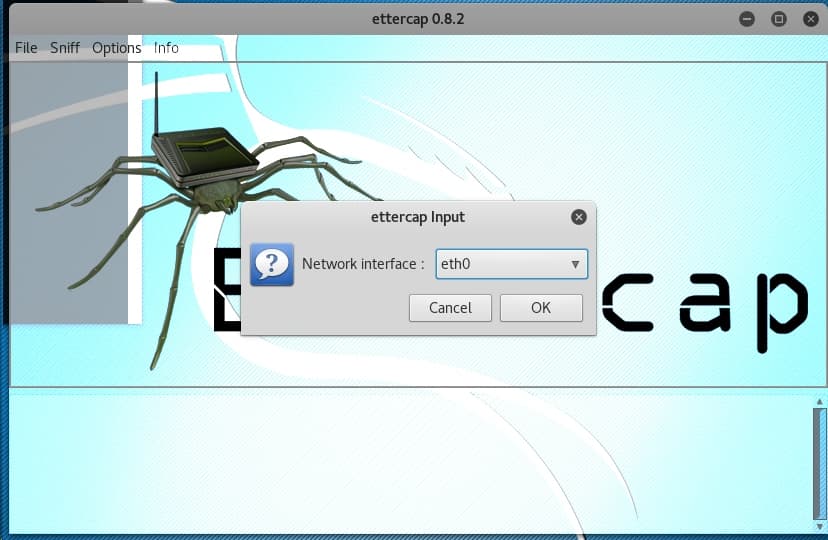Screen dimensions: 828x540
Task: Confirm the interface with OK
Action: 541,308
